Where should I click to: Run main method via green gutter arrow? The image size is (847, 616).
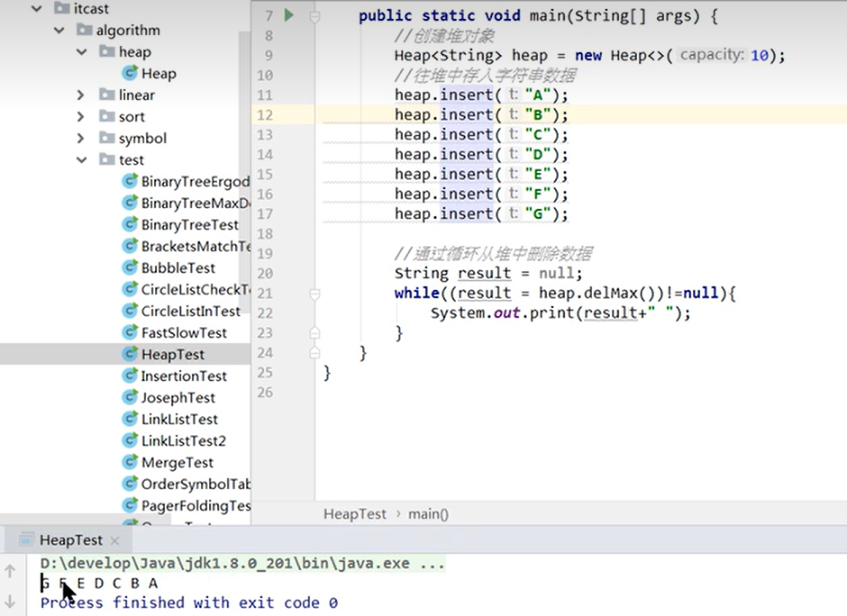click(289, 15)
